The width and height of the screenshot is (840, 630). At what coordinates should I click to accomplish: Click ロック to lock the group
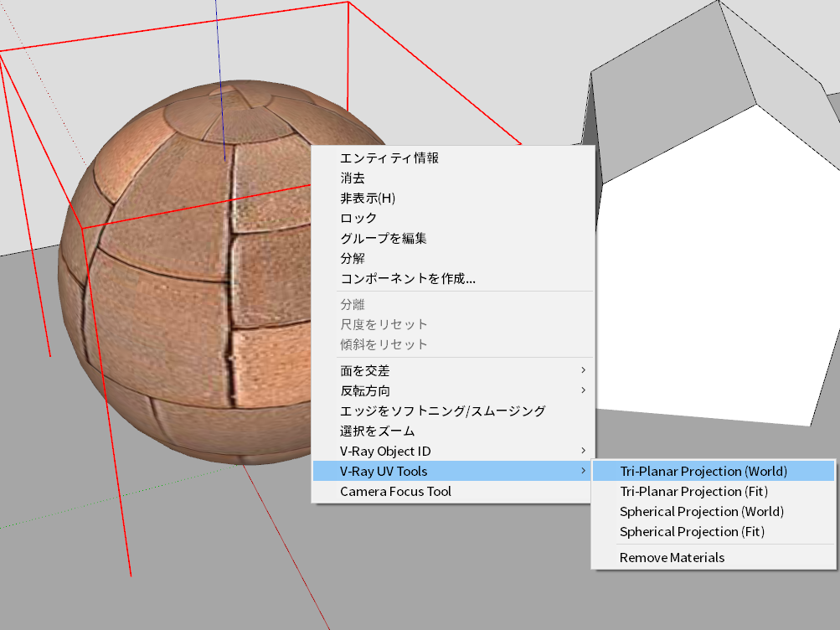click(452, 218)
